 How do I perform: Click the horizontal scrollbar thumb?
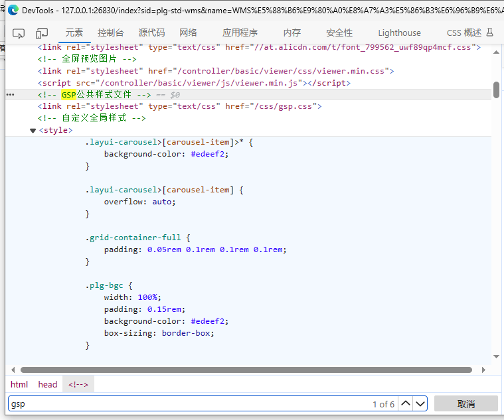[246, 370]
